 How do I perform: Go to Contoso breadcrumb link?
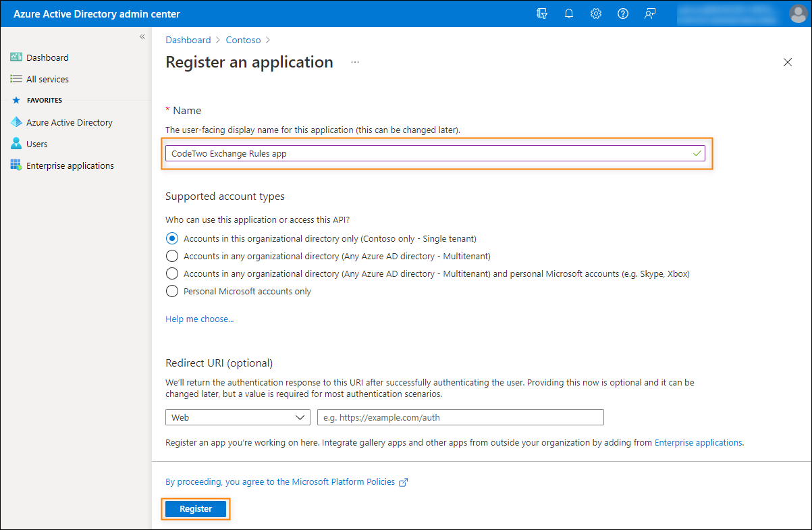click(243, 40)
